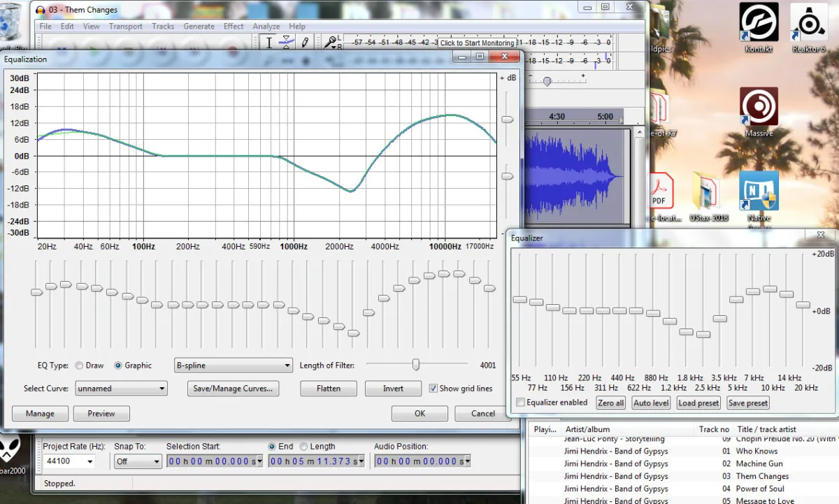839x504 pixels.
Task: Open the Massive desktop shortcut
Action: [759, 112]
